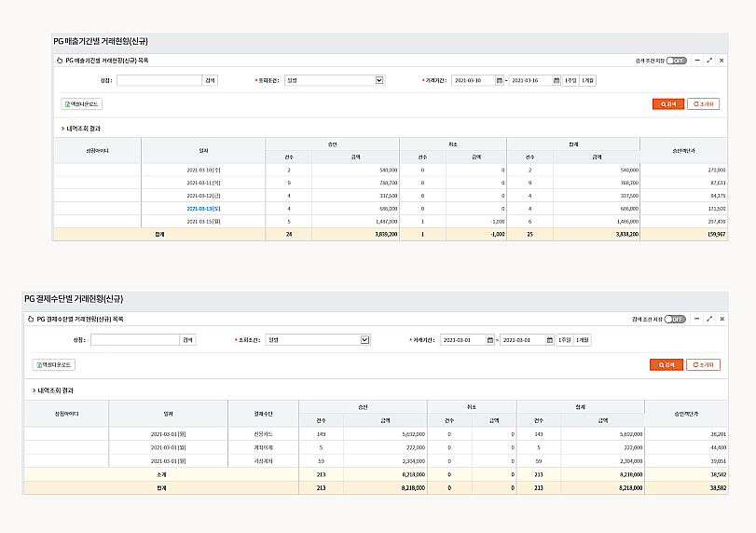Image resolution: width=756 pixels, height=533 pixels.
Task: Click the 소계 subtotal row label
Action: (161, 474)
